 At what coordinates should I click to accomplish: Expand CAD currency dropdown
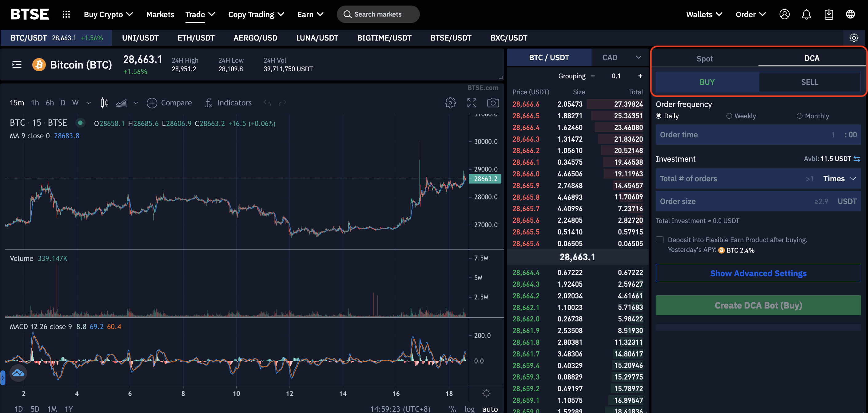(638, 57)
